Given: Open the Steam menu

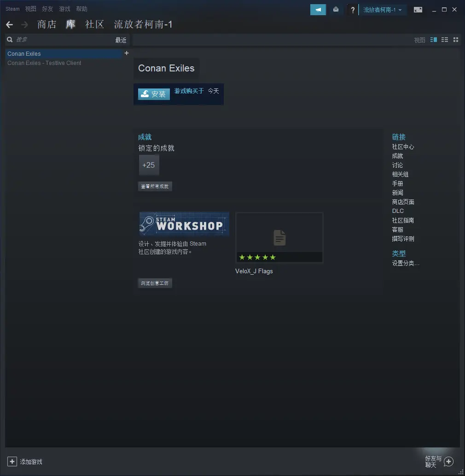Looking at the screenshot, I should 12,9.
